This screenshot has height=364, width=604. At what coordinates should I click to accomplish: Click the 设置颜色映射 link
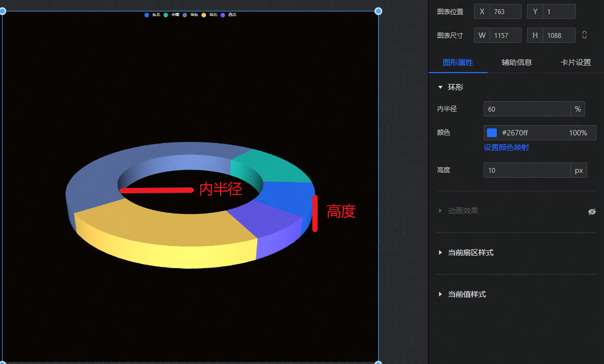tap(506, 147)
